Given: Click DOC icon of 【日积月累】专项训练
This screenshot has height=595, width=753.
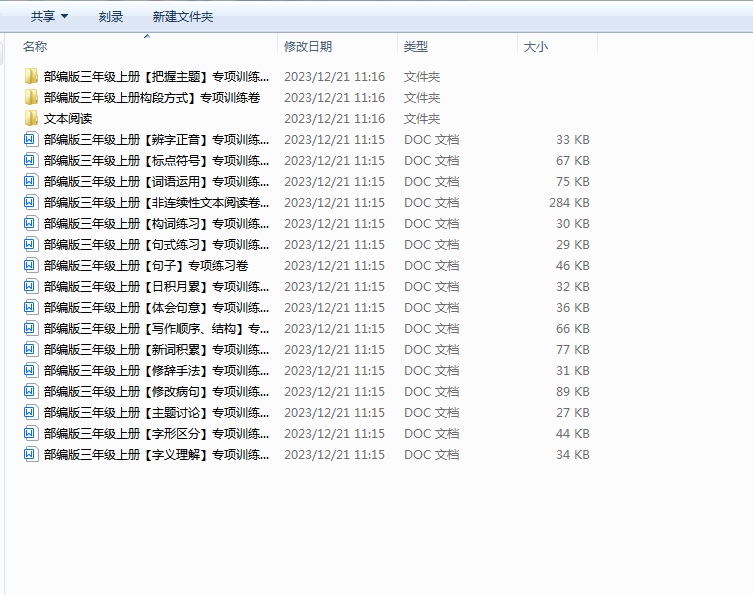Looking at the screenshot, I should click(30, 286).
